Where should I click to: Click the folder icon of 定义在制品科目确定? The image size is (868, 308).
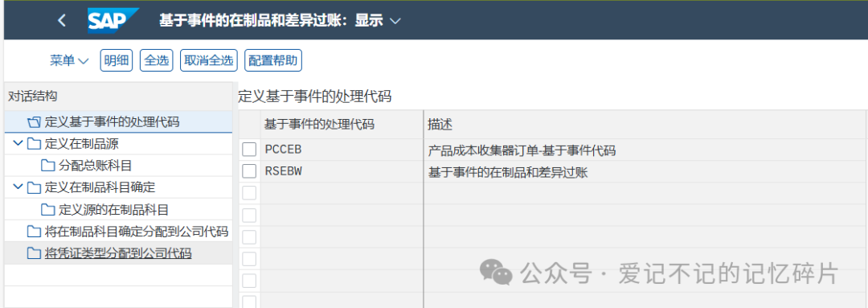[x=35, y=188]
